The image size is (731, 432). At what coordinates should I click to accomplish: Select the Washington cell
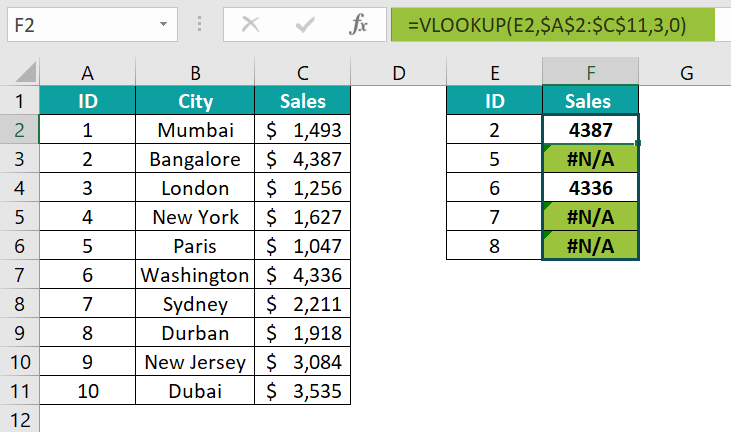click(195, 274)
